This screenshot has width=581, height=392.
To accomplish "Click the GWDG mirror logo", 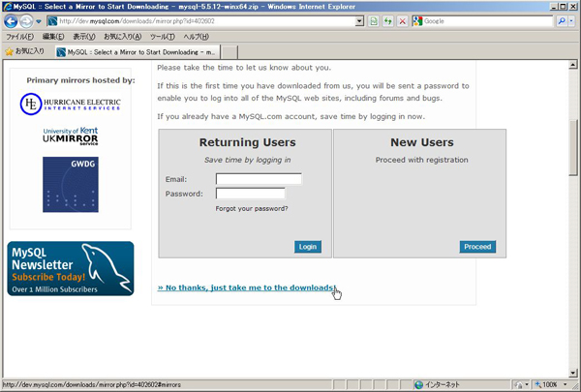I will 71,185.
